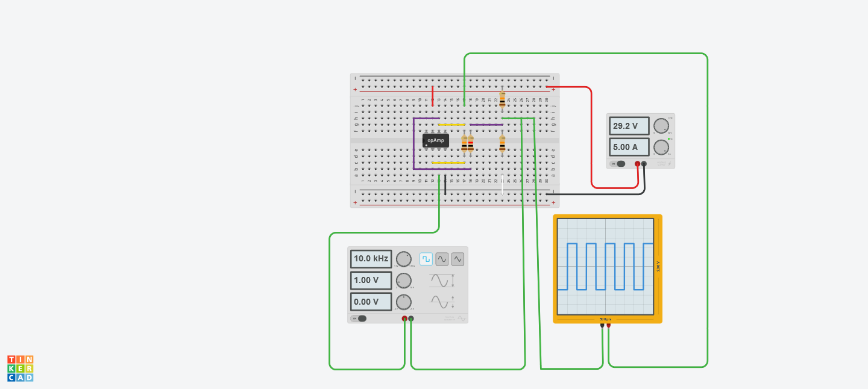Click the 29.2 V power supply display
The width and height of the screenshot is (868, 389).
pyautogui.click(x=629, y=126)
